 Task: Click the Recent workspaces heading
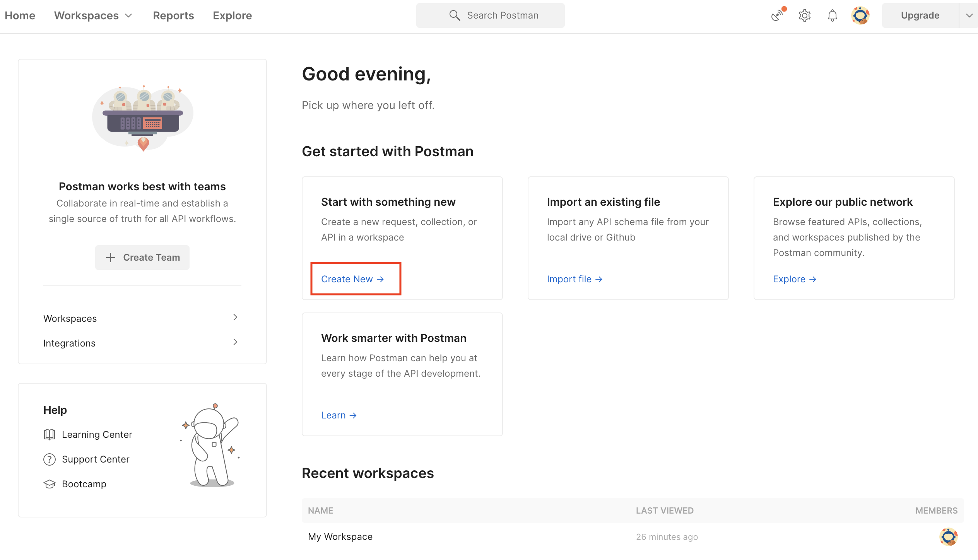(x=368, y=473)
